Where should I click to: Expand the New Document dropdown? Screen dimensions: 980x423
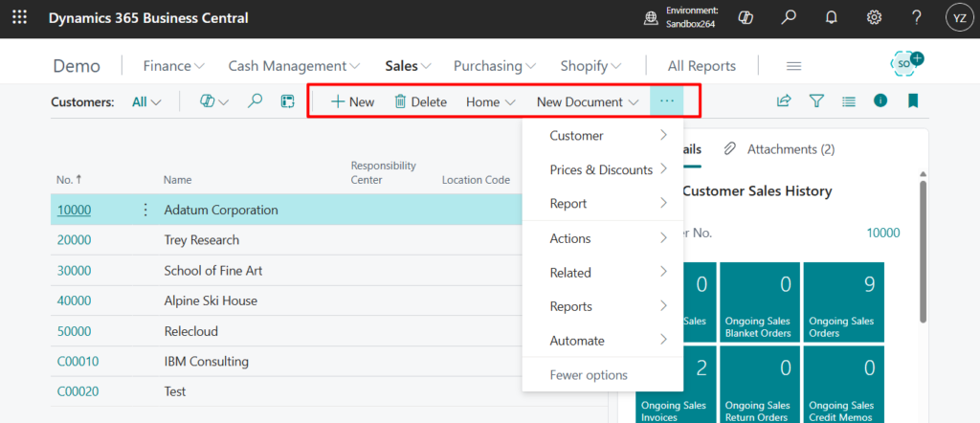[x=588, y=101]
